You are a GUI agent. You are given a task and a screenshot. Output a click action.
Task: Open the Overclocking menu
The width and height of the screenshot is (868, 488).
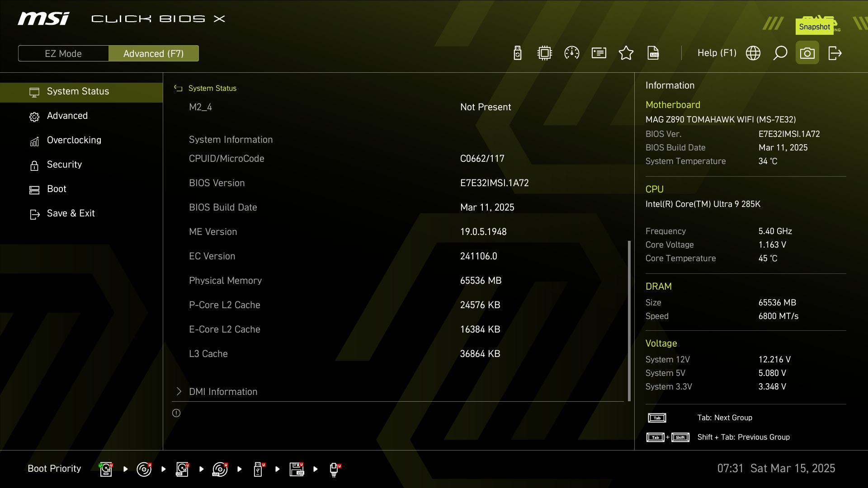point(74,140)
